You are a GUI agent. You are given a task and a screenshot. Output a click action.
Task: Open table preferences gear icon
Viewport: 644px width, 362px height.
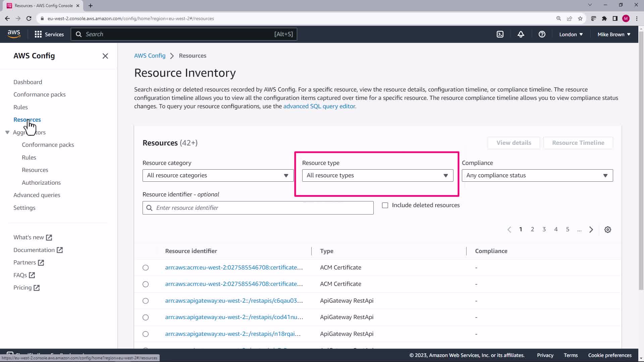click(x=607, y=230)
